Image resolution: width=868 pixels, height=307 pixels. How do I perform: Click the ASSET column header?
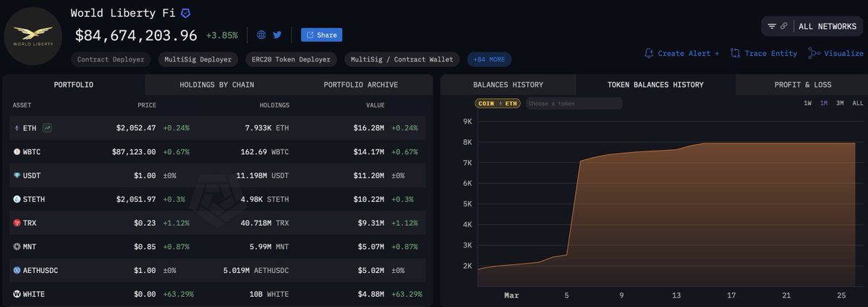tap(22, 106)
